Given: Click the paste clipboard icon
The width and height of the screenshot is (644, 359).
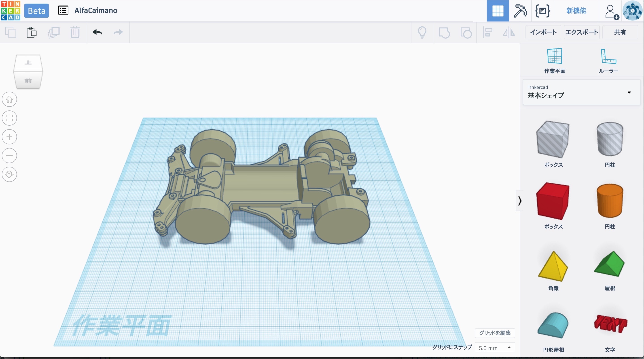Looking at the screenshot, I should (32, 32).
